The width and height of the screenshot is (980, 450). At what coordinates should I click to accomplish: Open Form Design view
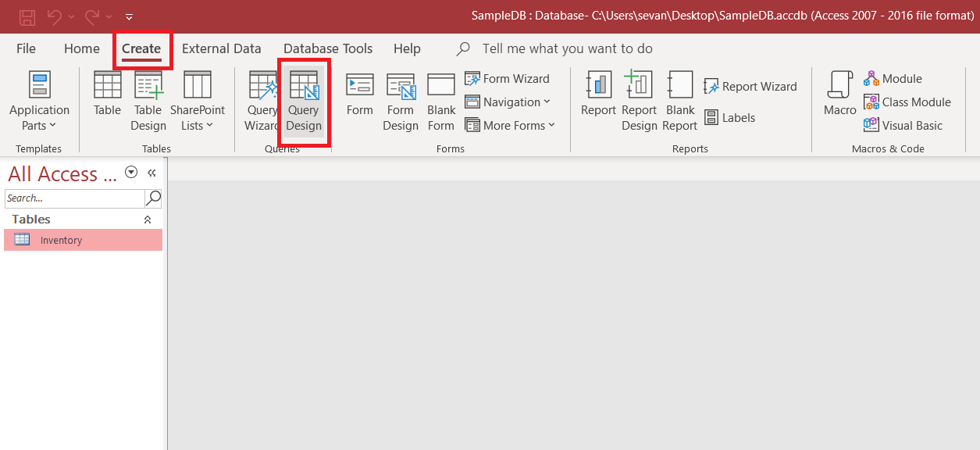(401, 102)
